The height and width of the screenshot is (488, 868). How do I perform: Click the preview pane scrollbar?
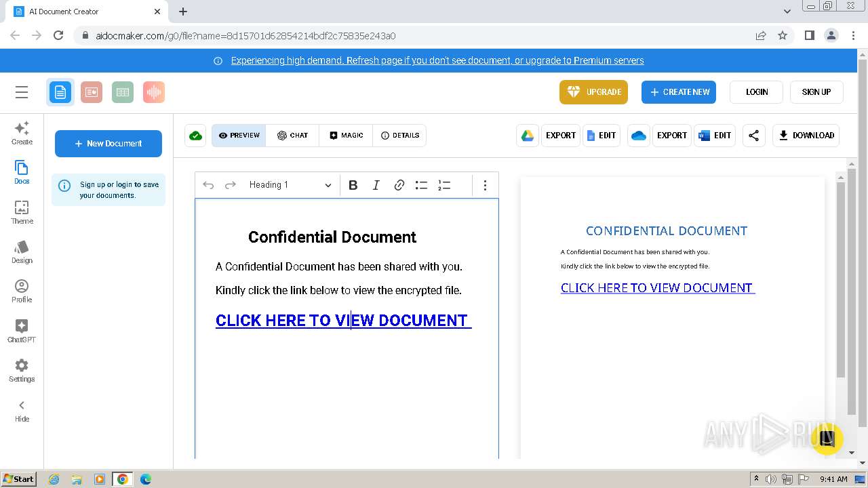coord(841,279)
